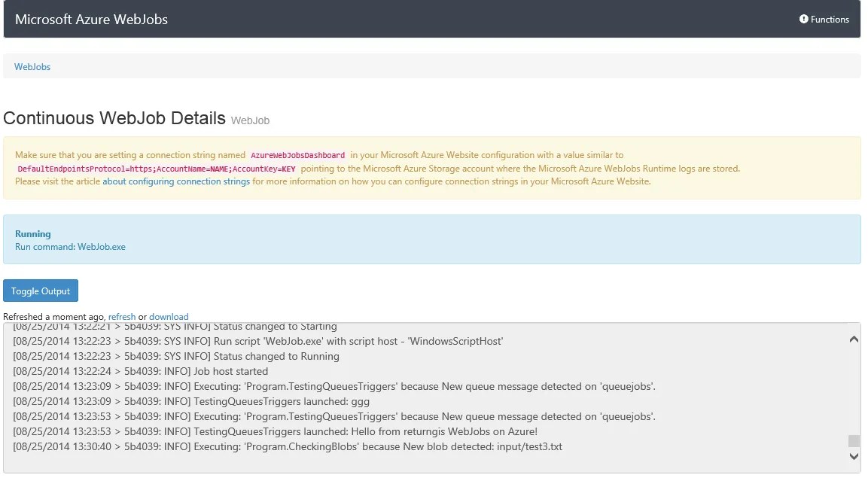868x490 pixels.
Task: Click the 'Refreshed a moment ago' text
Action: click(x=53, y=317)
